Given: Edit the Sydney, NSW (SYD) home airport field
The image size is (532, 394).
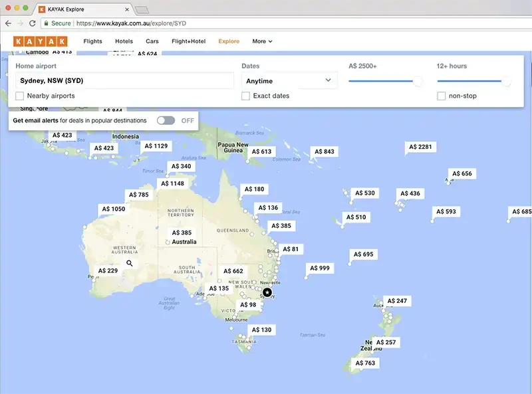Looking at the screenshot, I should (x=124, y=80).
